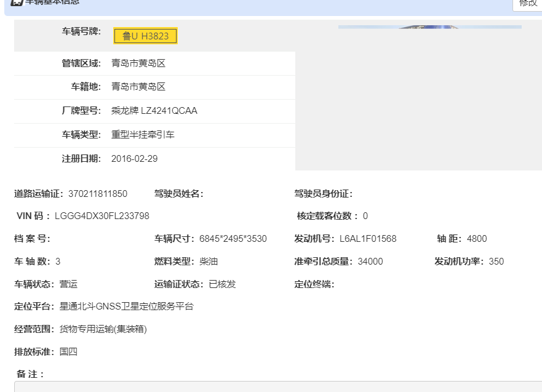Click the registration date 2016-02-29

pos(134,159)
